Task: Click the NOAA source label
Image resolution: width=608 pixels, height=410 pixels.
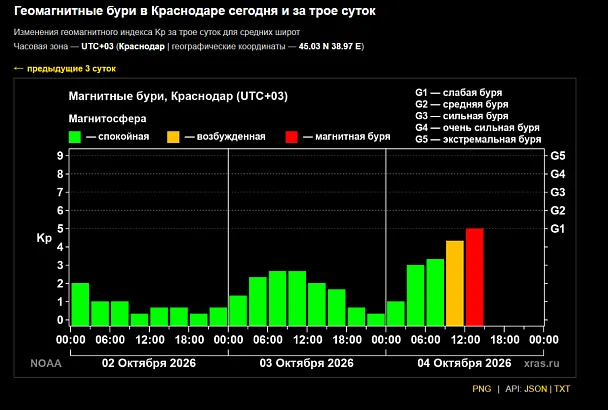Action: coord(46,363)
